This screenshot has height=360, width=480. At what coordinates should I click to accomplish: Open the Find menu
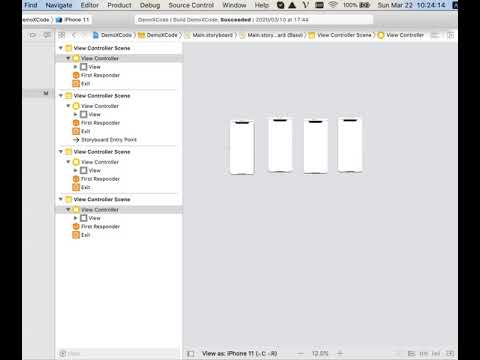point(31,5)
